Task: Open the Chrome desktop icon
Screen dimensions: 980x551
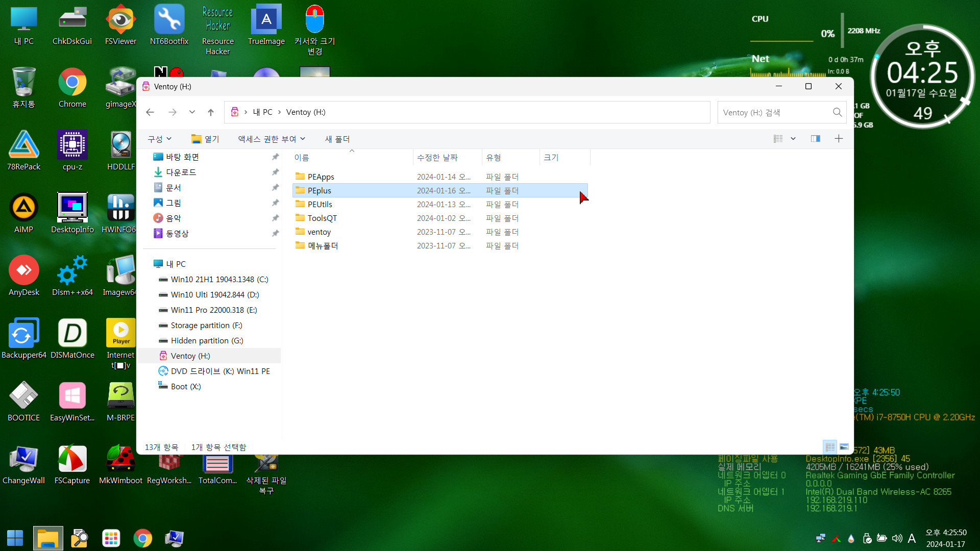Action: pos(72,88)
